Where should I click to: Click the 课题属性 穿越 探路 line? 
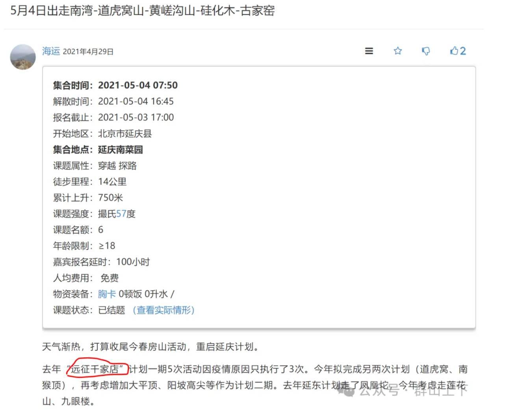[x=95, y=166]
